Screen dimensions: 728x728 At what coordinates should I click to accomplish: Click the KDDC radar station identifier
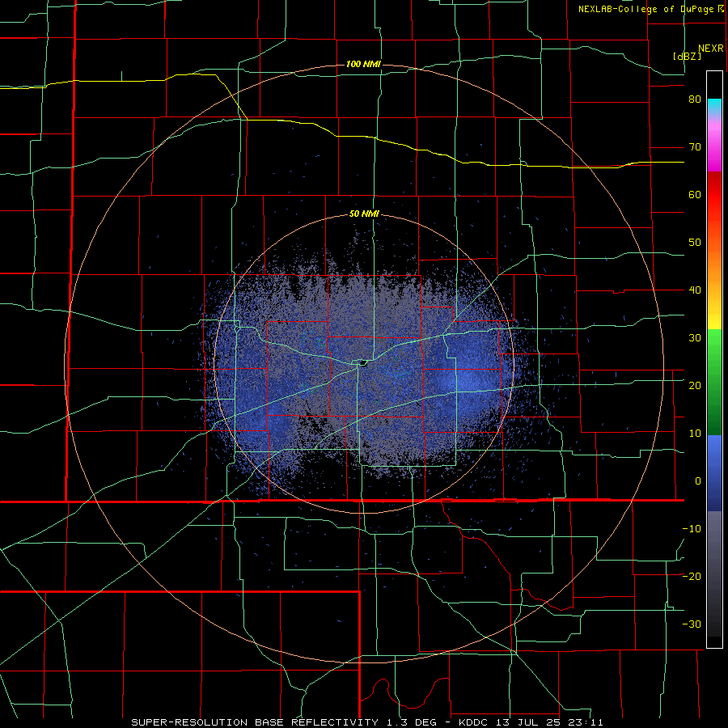click(x=473, y=722)
